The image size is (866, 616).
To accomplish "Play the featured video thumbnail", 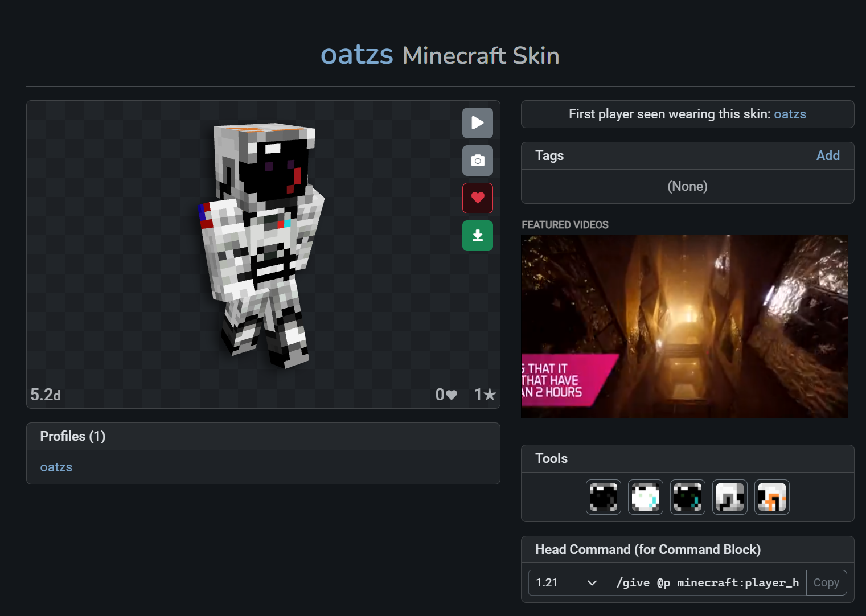I will 684,326.
